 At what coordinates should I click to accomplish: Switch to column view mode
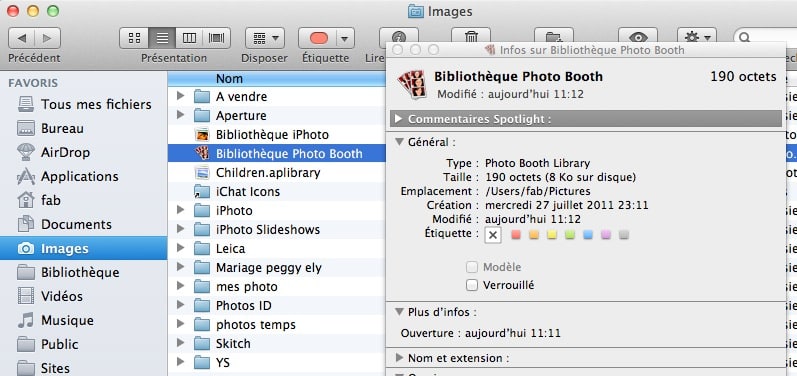click(189, 38)
